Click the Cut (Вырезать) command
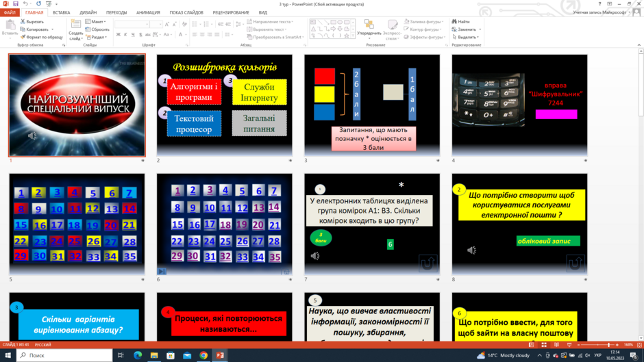Viewport: 644px width, 362px height. pyautogui.click(x=32, y=22)
